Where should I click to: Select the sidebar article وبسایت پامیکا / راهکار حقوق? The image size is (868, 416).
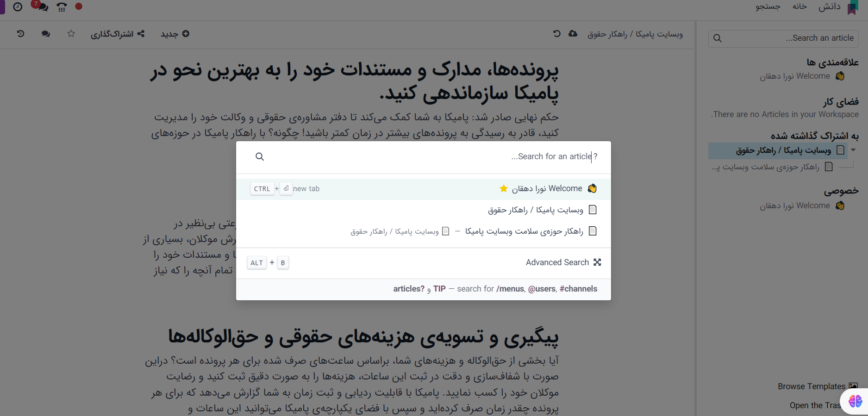778,150
